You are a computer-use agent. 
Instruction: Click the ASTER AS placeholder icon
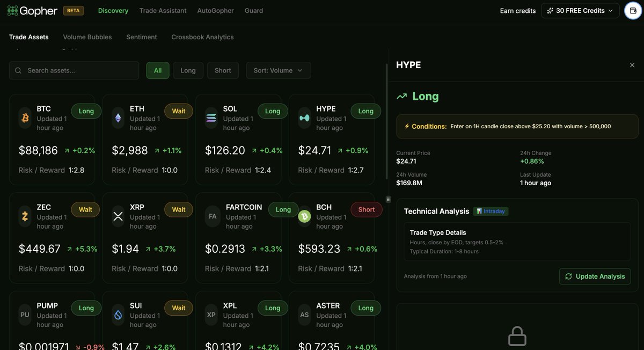304,315
